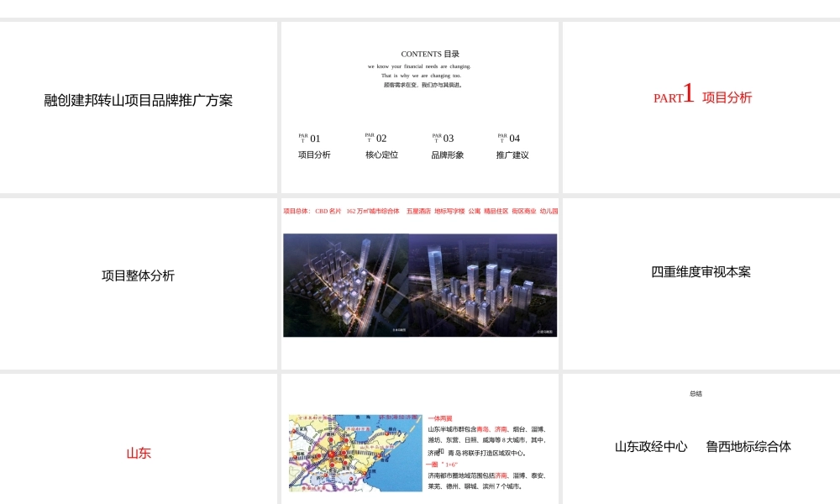Image resolution: width=840 pixels, height=504 pixels.
Task: Click the PART 02 核心定位 entry
Action: tap(381, 146)
